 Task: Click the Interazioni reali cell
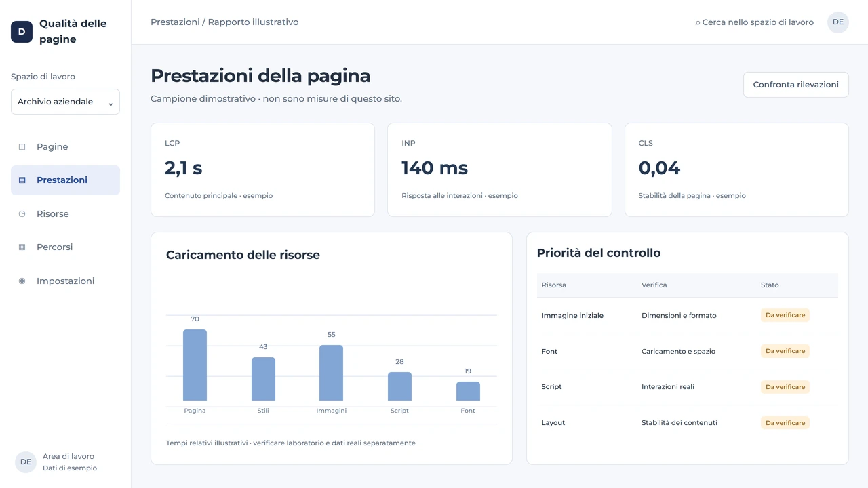click(x=668, y=387)
